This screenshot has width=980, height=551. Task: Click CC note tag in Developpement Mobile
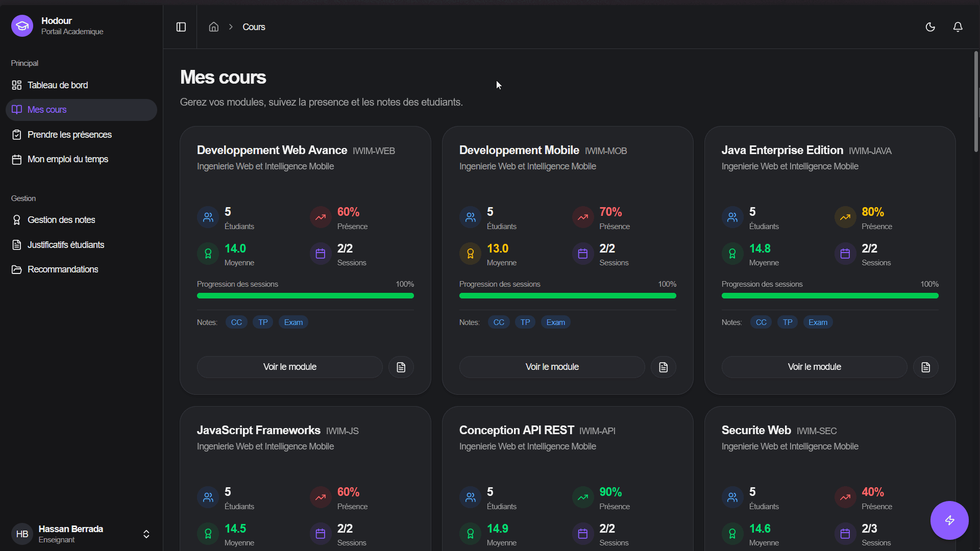coord(499,322)
